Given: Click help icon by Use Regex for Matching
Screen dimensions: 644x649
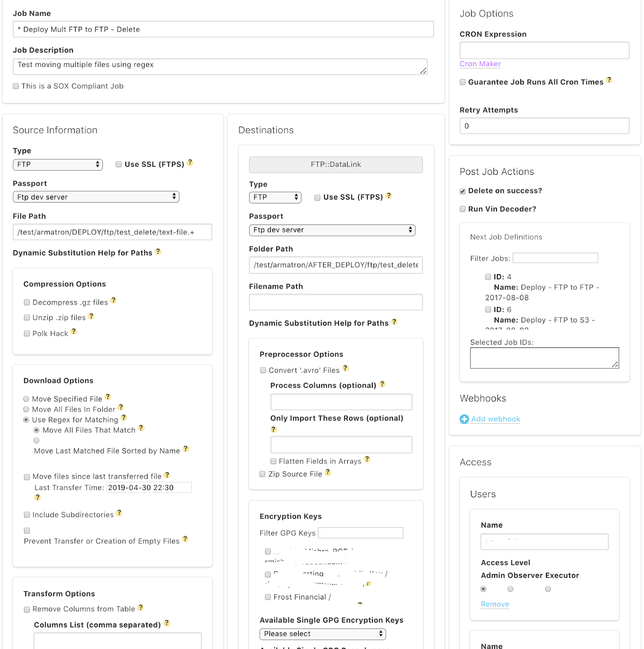Looking at the screenshot, I should [x=124, y=417].
